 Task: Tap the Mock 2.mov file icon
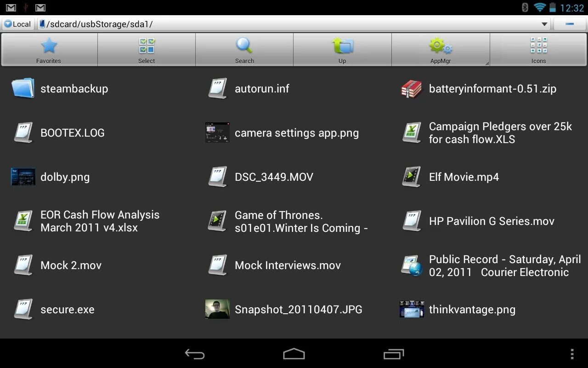[23, 265]
